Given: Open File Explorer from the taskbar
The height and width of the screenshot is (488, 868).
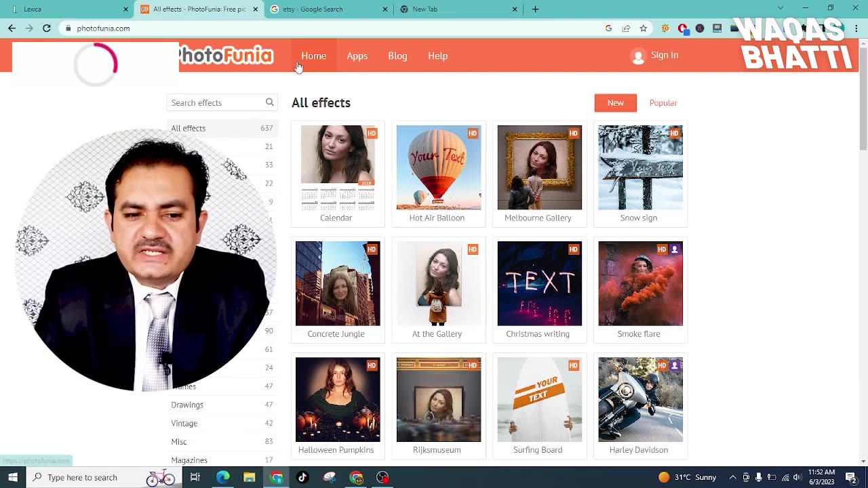Looking at the screenshot, I should coord(249,477).
